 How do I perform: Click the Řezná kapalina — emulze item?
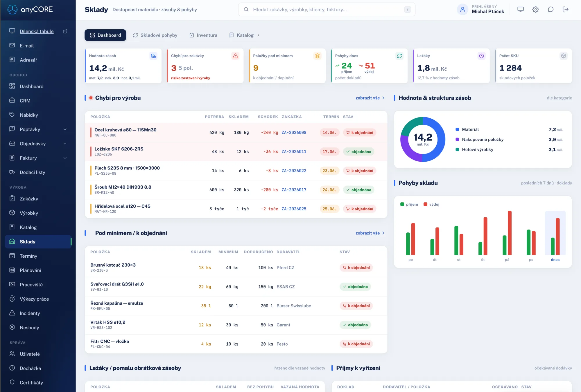(x=116, y=303)
